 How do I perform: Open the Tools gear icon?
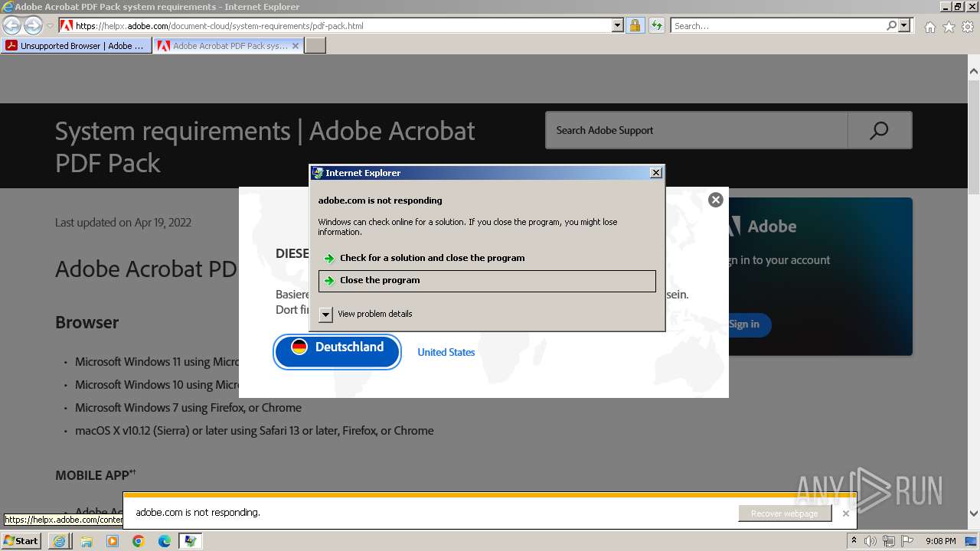[968, 27]
